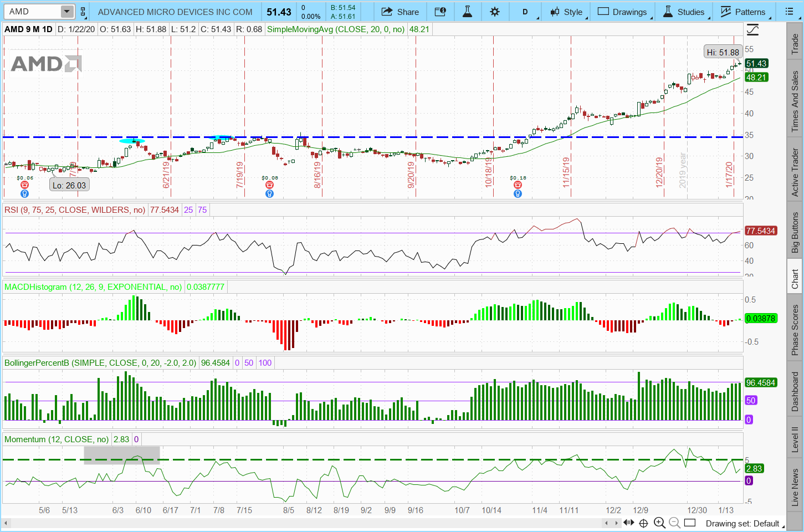Click the zoom-in magnifier icon

(659, 523)
